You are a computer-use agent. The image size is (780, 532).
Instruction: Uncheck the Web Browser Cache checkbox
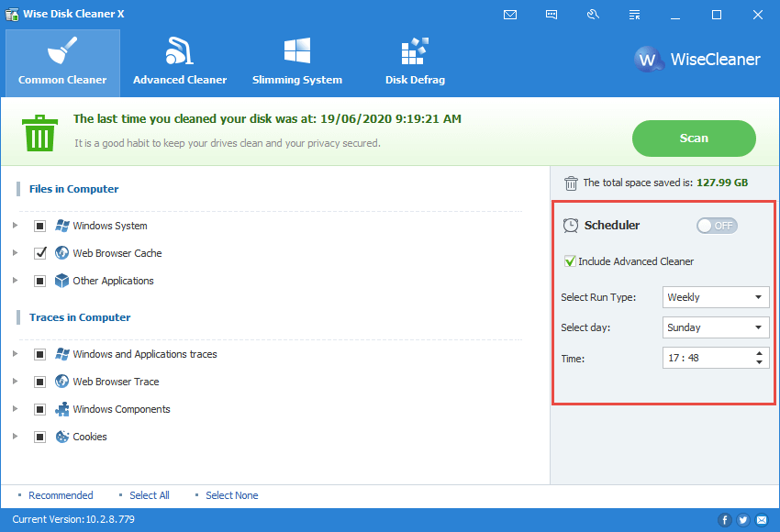tap(39, 253)
